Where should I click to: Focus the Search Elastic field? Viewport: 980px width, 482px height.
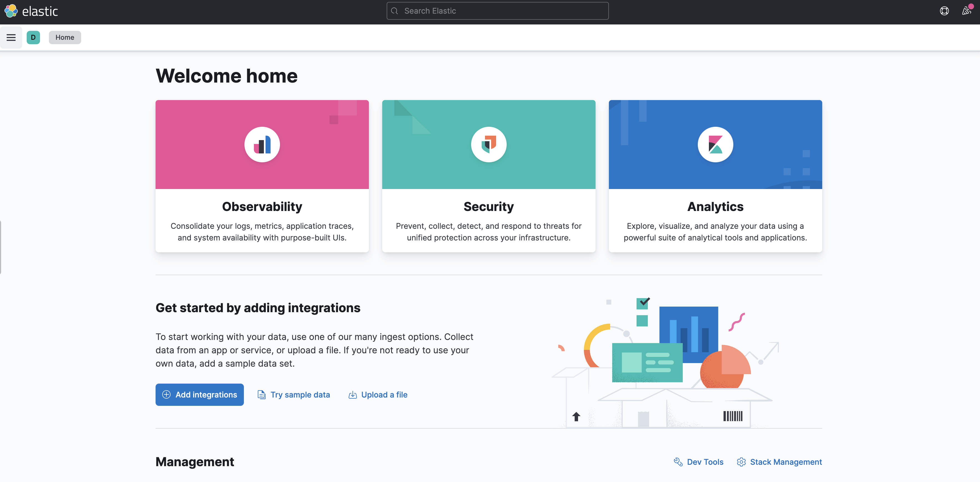(497, 11)
